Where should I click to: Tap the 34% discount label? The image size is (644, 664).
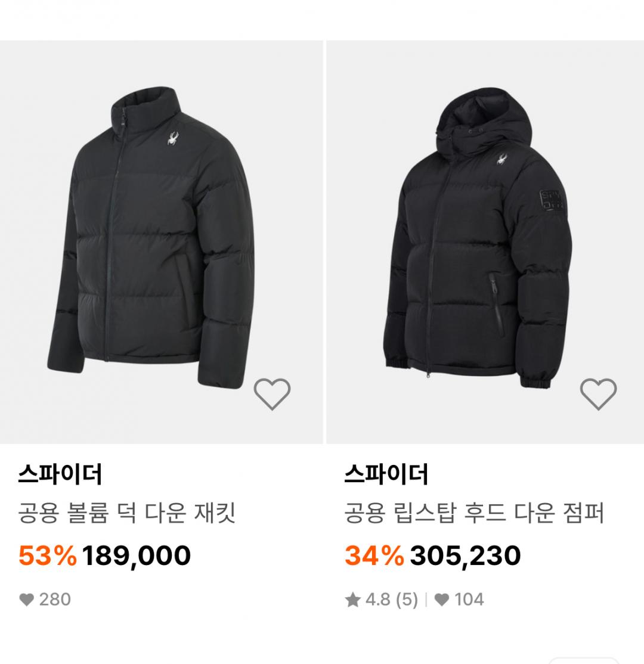click(x=374, y=556)
